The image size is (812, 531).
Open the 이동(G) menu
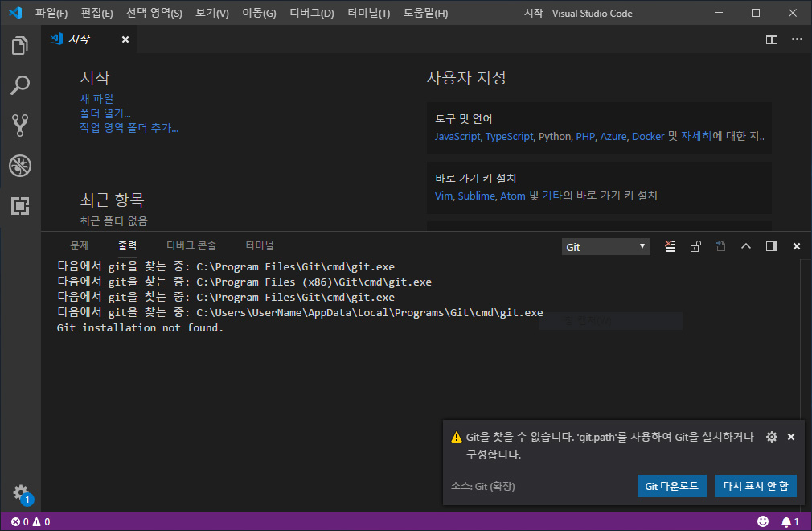[259, 13]
